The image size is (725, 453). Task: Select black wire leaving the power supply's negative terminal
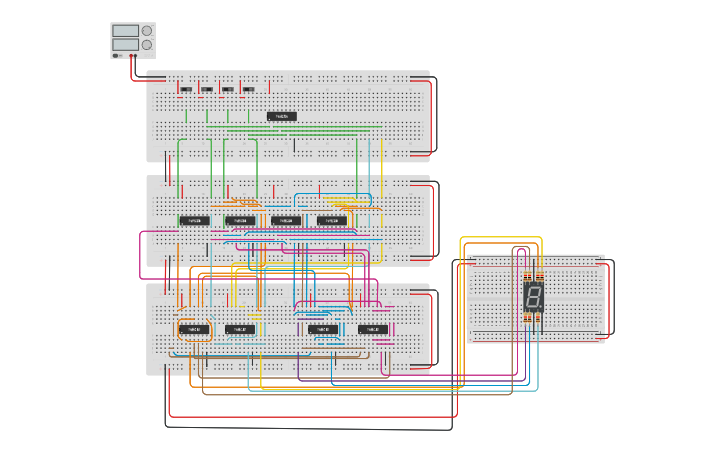(136, 68)
